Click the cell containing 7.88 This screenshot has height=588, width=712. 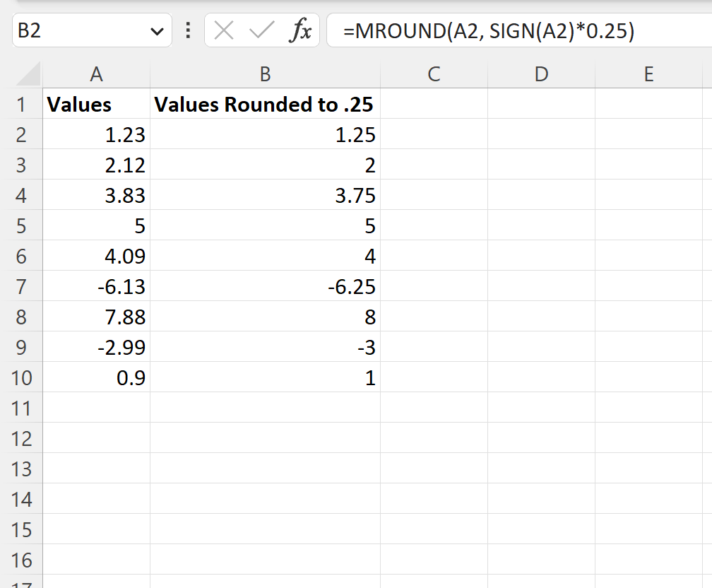coord(96,317)
